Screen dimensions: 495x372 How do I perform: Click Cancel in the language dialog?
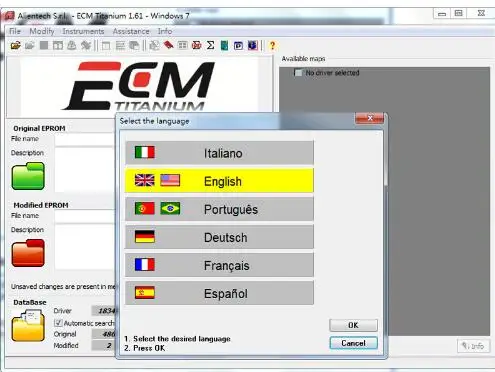353,343
